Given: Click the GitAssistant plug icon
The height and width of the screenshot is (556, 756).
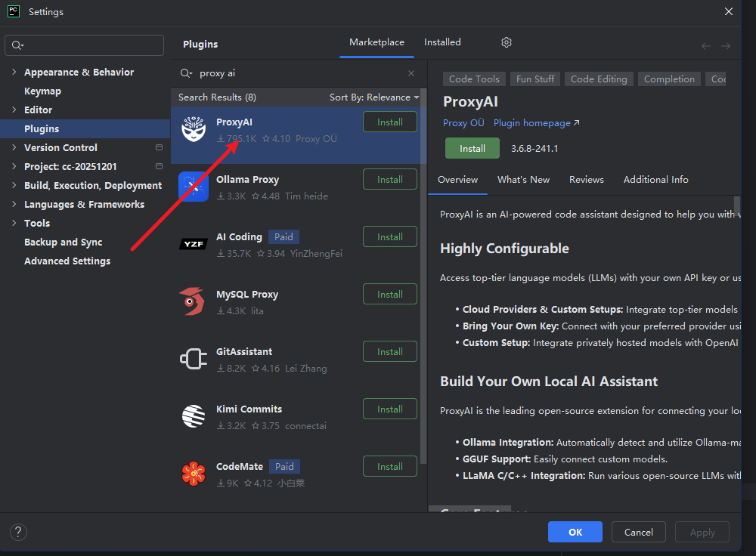Looking at the screenshot, I should point(194,359).
